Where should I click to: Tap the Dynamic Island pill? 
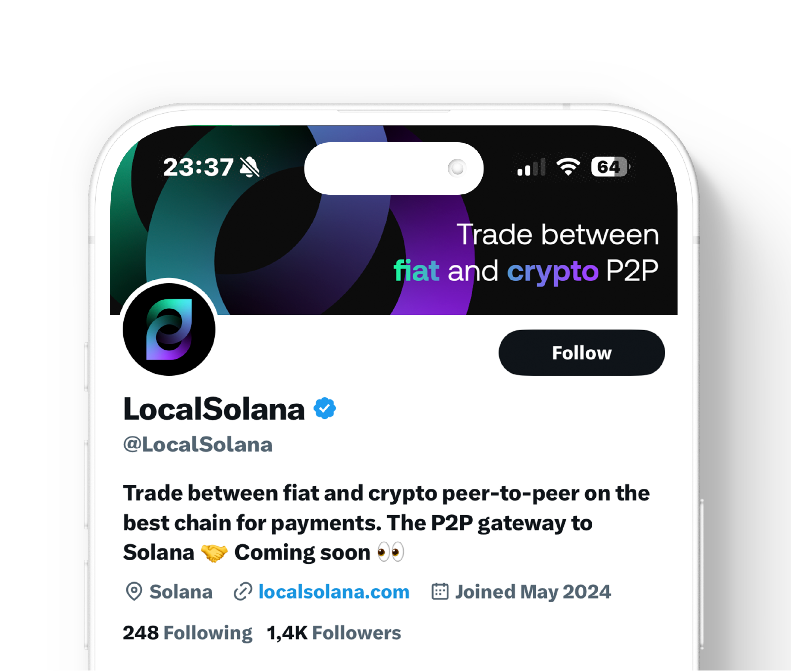point(394,168)
